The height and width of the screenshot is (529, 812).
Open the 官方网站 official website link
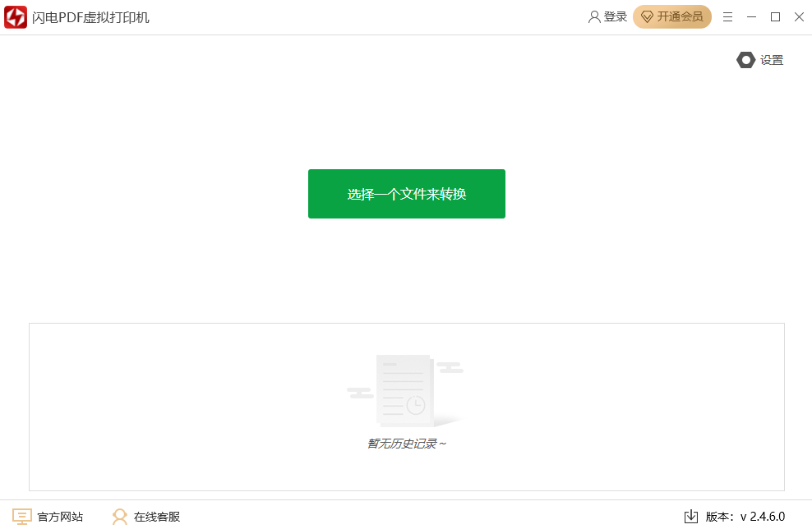[60, 517]
